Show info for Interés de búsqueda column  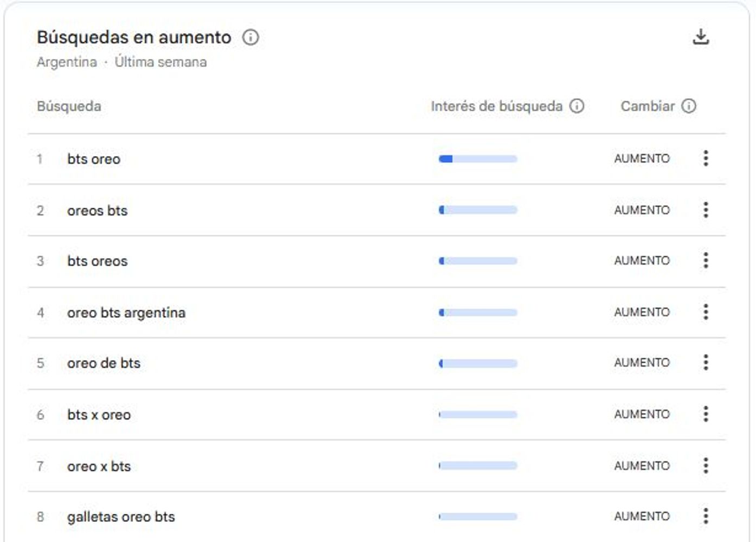click(x=577, y=106)
